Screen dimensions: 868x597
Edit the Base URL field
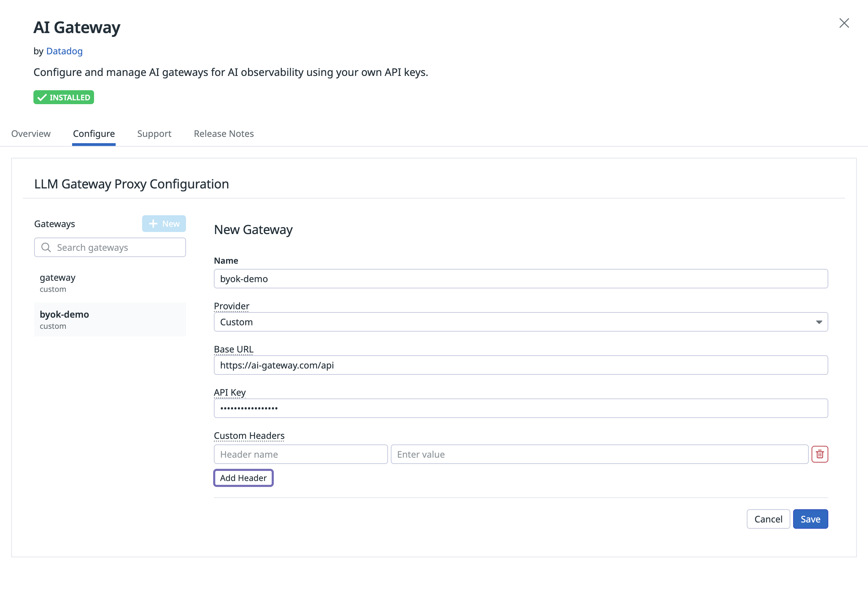pos(521,365)
